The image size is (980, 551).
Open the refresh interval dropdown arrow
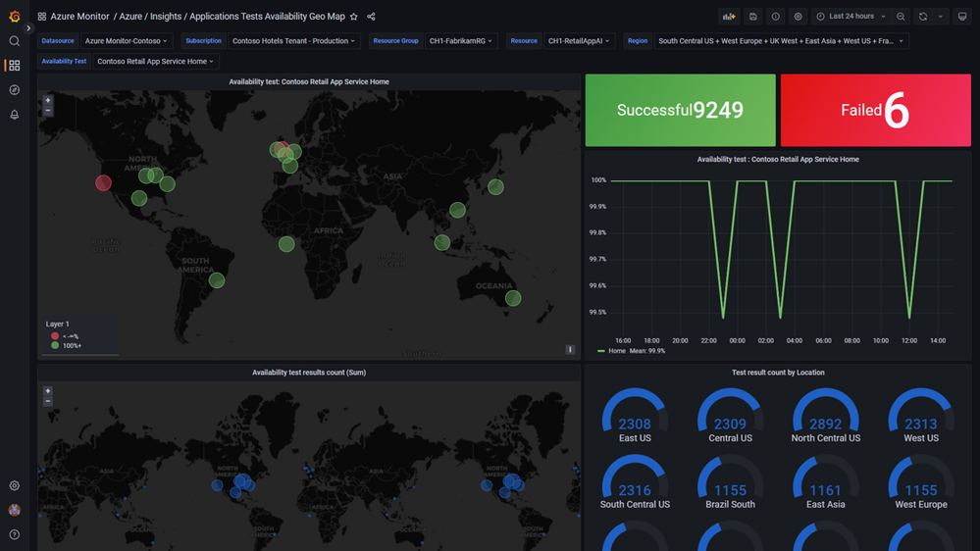pyautogui.click(x=940, y=17)
